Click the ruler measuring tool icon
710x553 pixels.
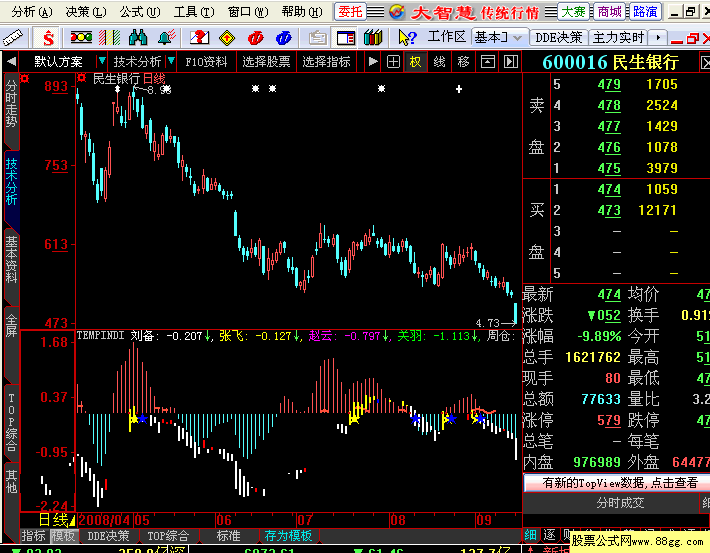click(13, 38)
